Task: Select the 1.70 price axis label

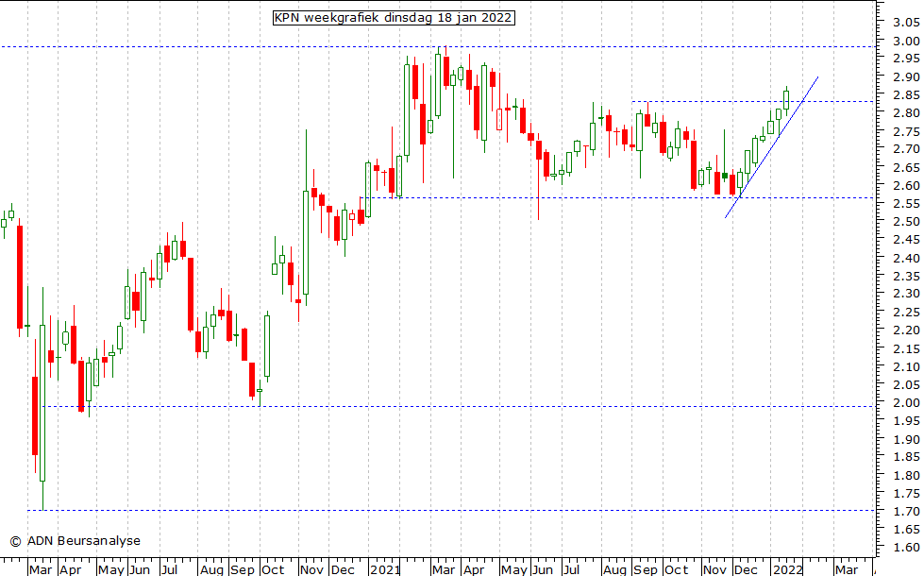Action: point(906,511)
